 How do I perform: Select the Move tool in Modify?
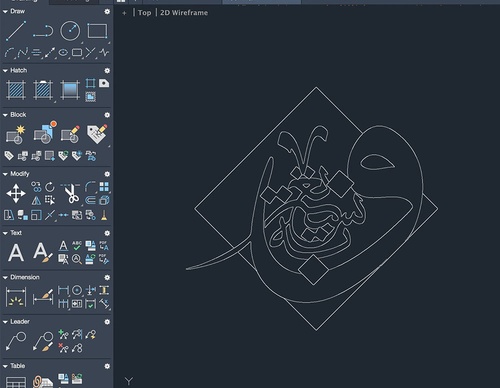16,193
